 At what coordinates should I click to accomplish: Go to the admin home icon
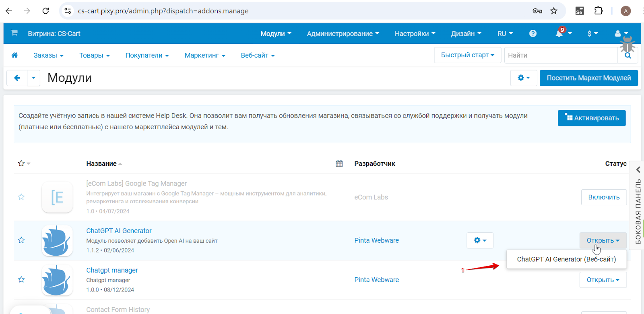coord(14,55)
